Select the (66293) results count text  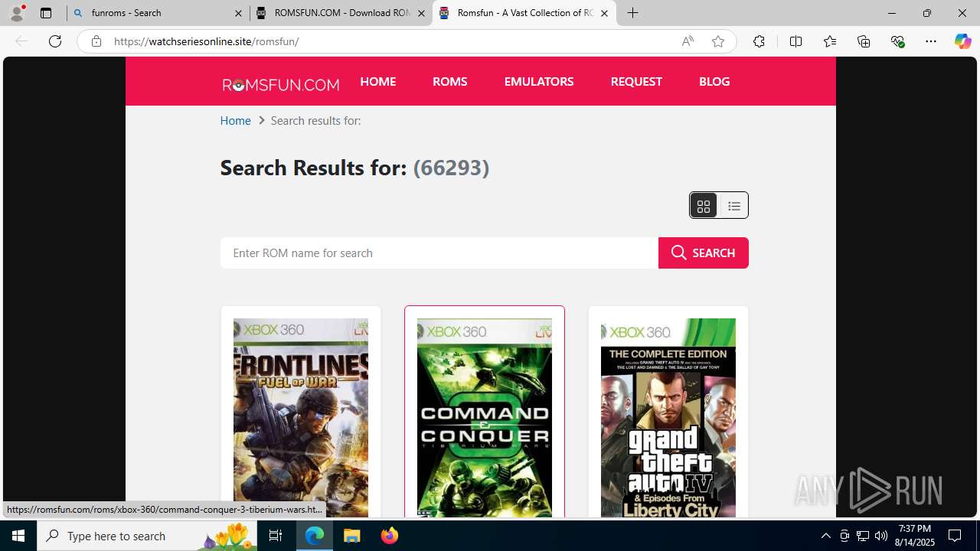pos(451,168)
